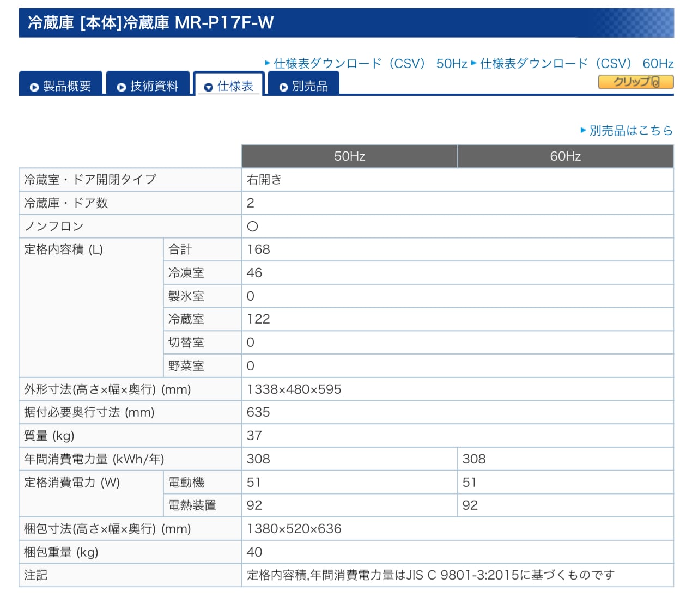Open the 製品概要 tab
Image resolution: width=680 pixels, height=616 pixels.
click(60, 83)
